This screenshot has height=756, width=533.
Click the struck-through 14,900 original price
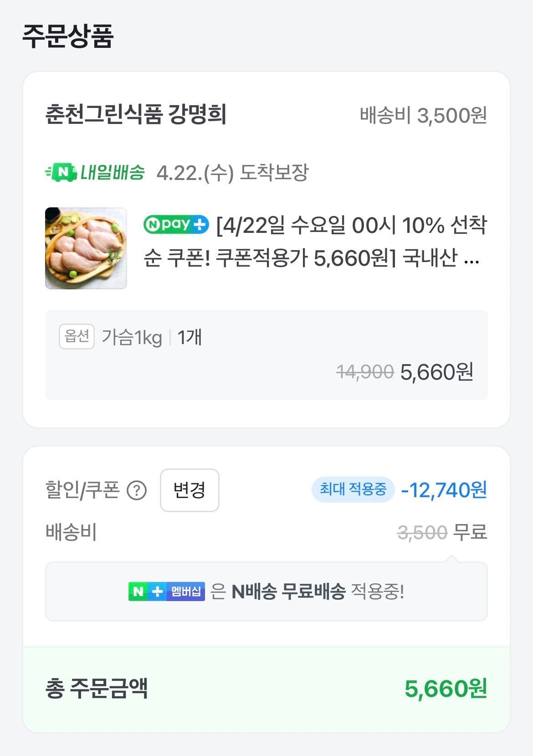point(365,372)
